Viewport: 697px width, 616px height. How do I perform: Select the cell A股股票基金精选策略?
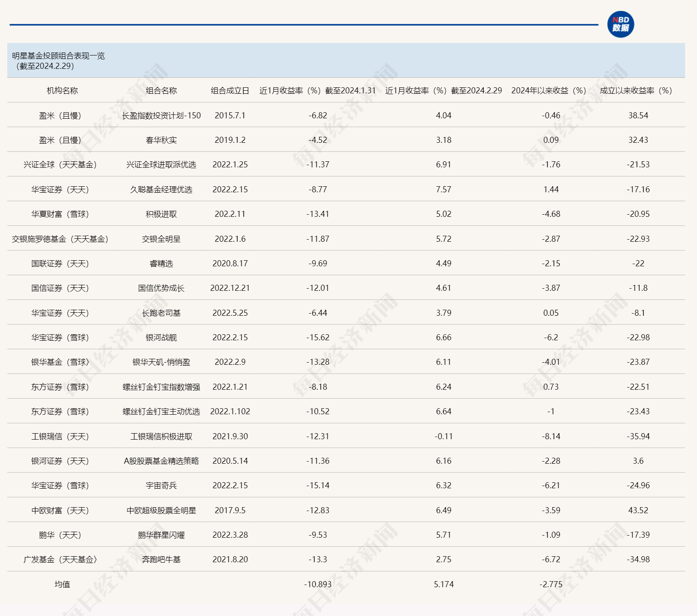[161, 461]
